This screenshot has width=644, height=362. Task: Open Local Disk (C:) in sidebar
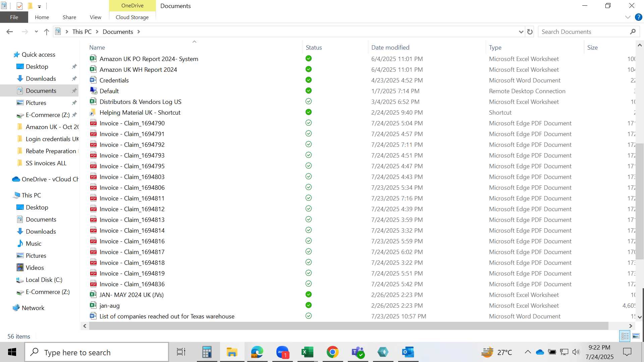click(x=44, y=280)
